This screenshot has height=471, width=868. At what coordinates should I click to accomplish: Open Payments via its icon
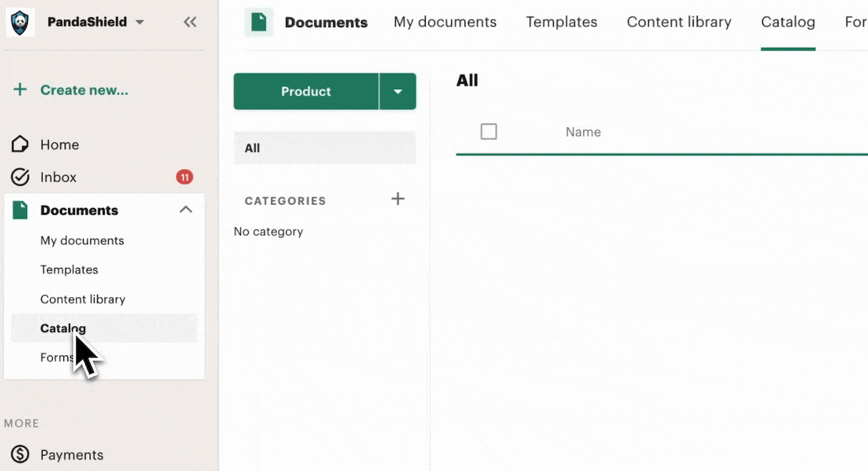pos(20,454)
